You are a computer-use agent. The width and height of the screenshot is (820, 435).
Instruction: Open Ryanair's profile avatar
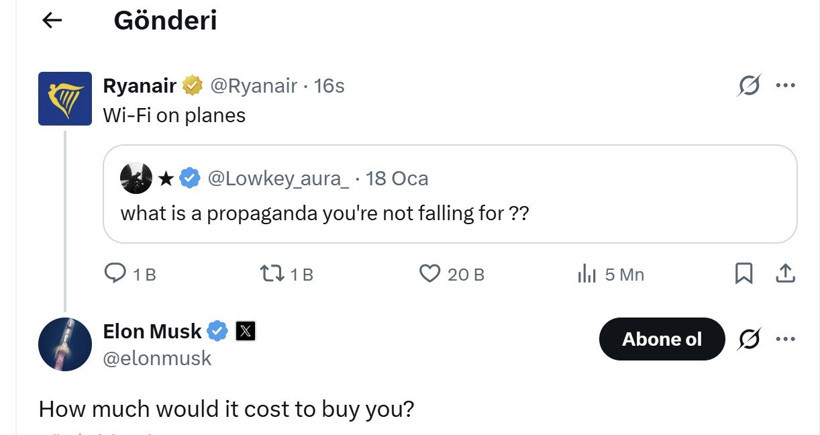pyautogui.click(x=66, y=99)
